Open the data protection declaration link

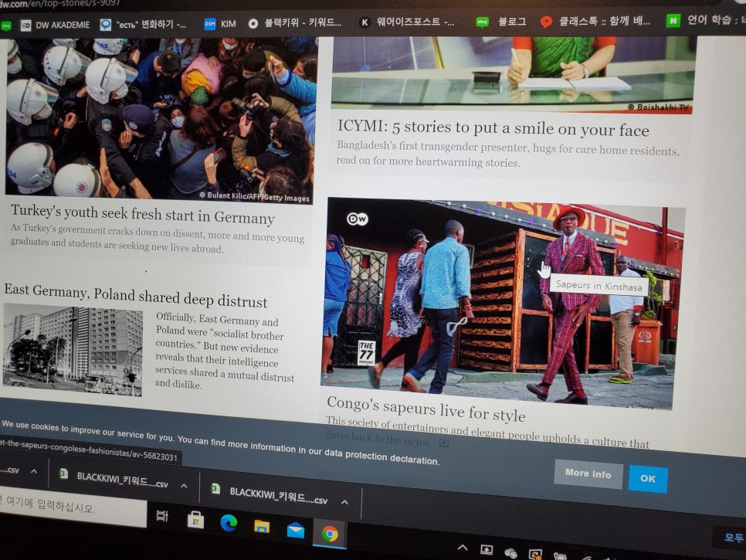tap(381, 455)
